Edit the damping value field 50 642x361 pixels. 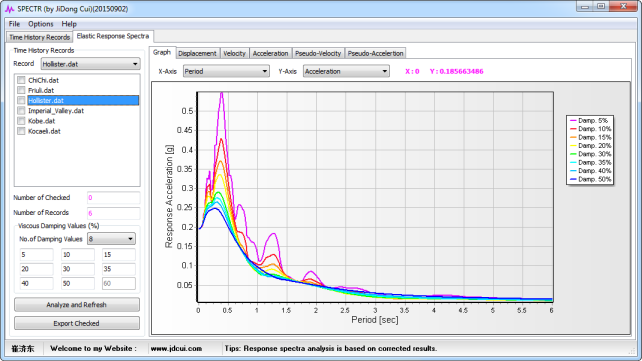[77, 283]
